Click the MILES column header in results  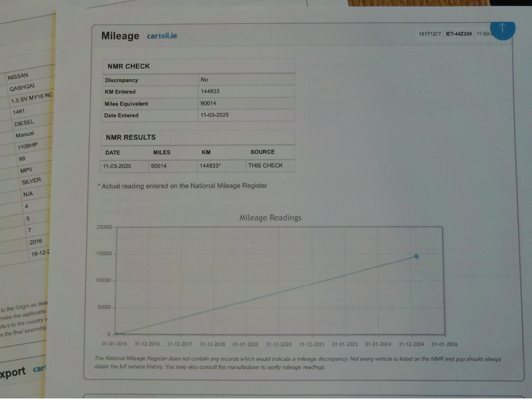pos(162,152)
